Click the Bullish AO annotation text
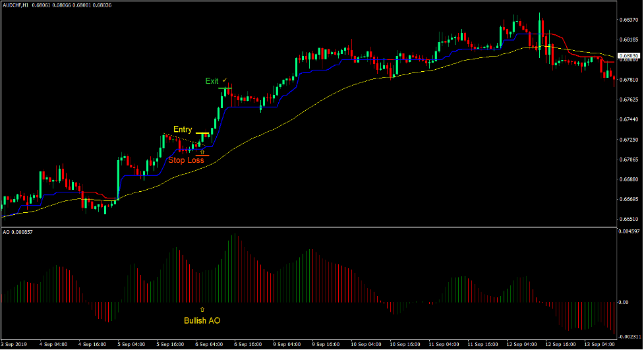Image resolution: width=644 pixels, height=350 pixels. tap(202, 321)
